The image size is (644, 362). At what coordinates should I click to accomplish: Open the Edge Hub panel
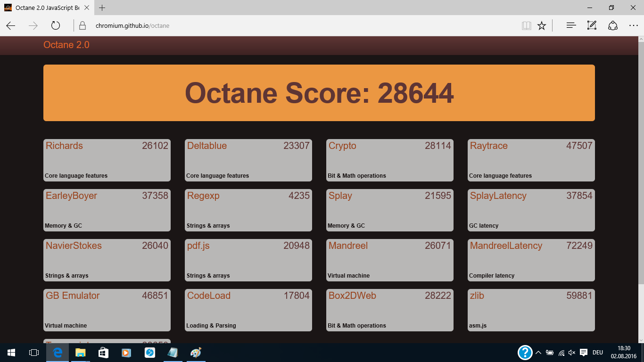(x=571, y=25)
